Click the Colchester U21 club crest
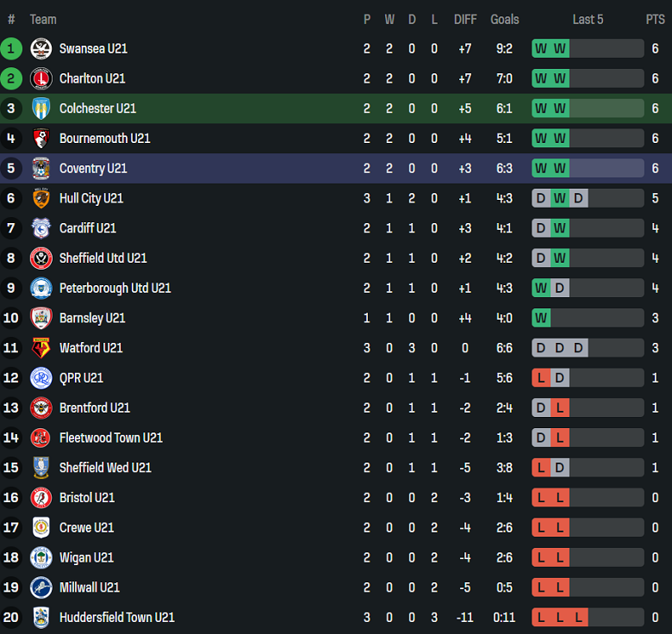This screenshot has height=634, width=672. [x=40, y=109]
